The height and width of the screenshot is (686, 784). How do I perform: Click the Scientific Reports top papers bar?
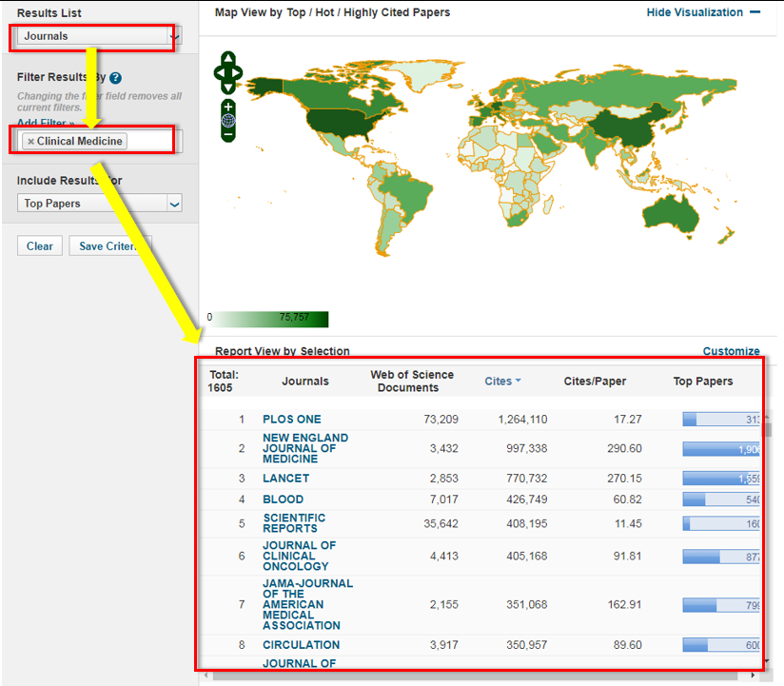pyautogui.click(x=721, y=523)
